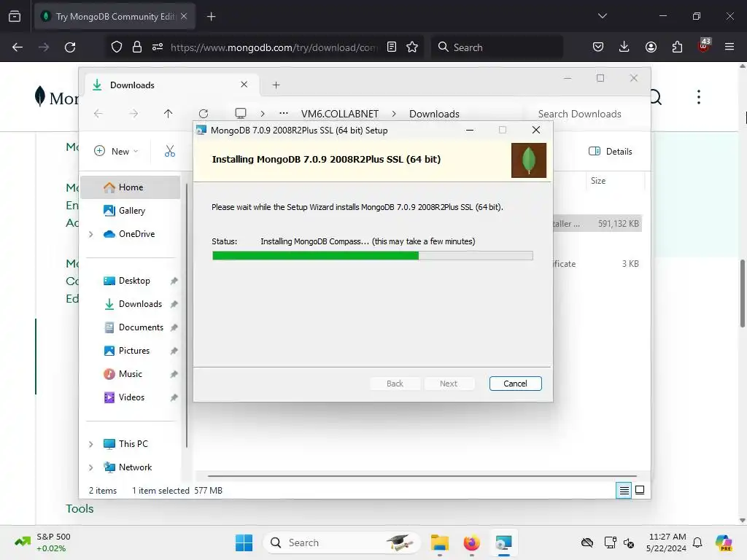Screen dimensions: 747x560
Task: Toggle the Details pane
Action: [611, 151]
